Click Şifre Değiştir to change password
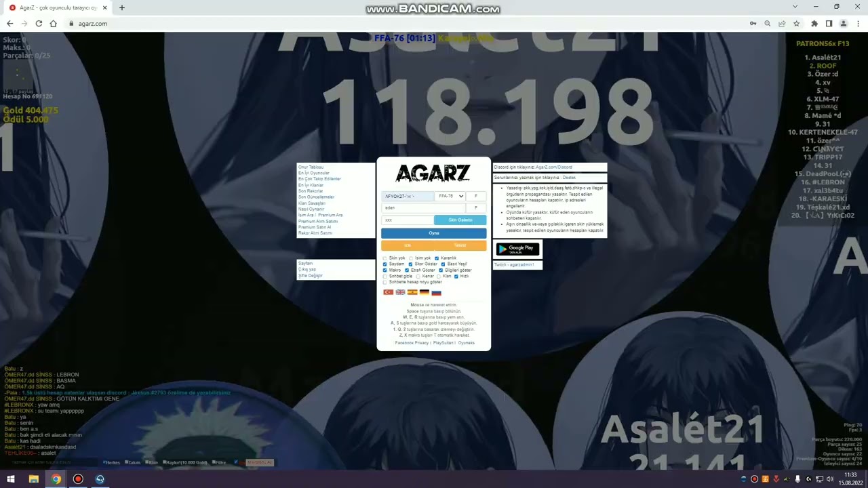The height and width of the screenshot is (488, 868). pyautogui.click(x=311, y=276)
